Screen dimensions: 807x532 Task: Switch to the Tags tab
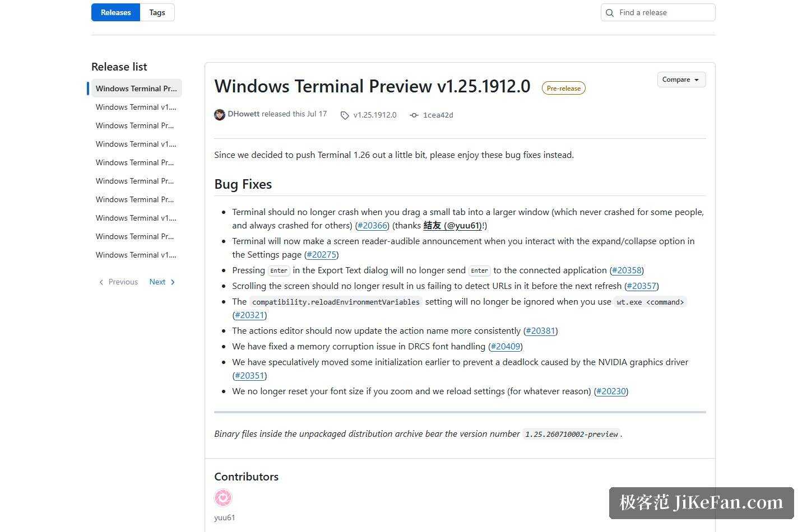tap(157, 12)
